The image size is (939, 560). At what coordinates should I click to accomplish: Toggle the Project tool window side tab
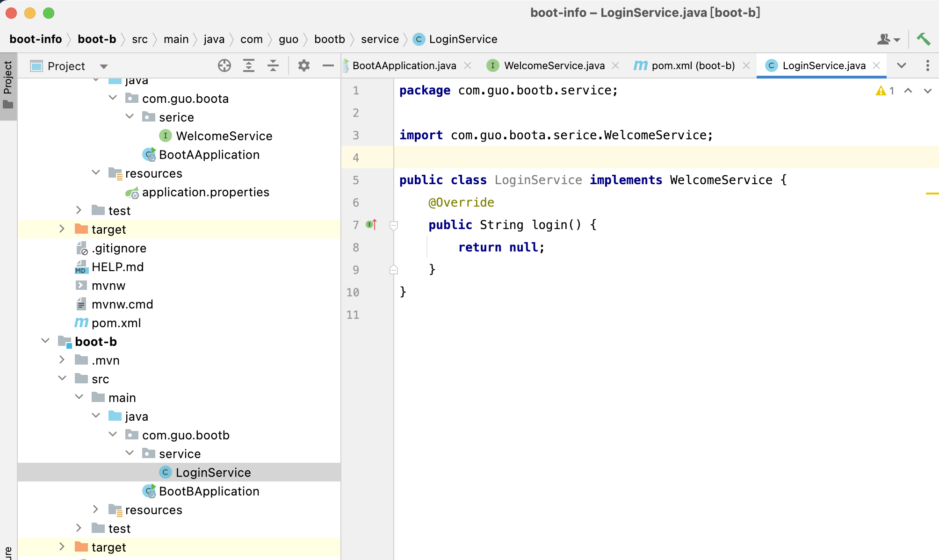point(8,86)
